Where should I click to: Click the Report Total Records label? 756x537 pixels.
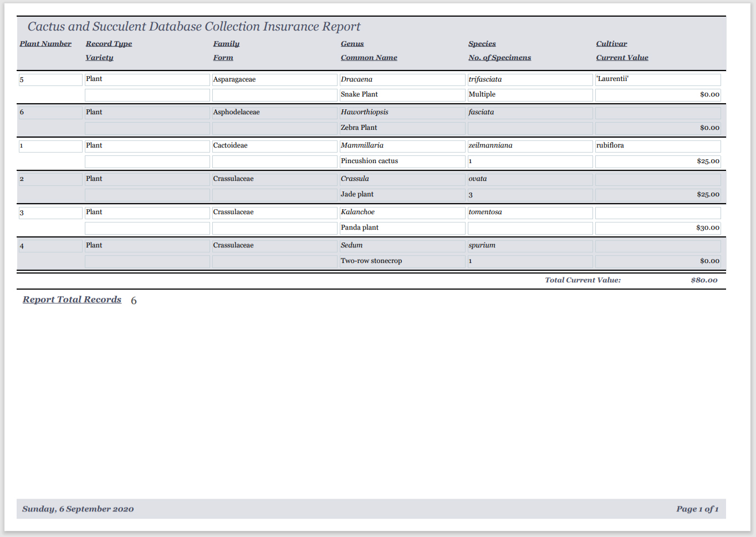pos(72,300)
